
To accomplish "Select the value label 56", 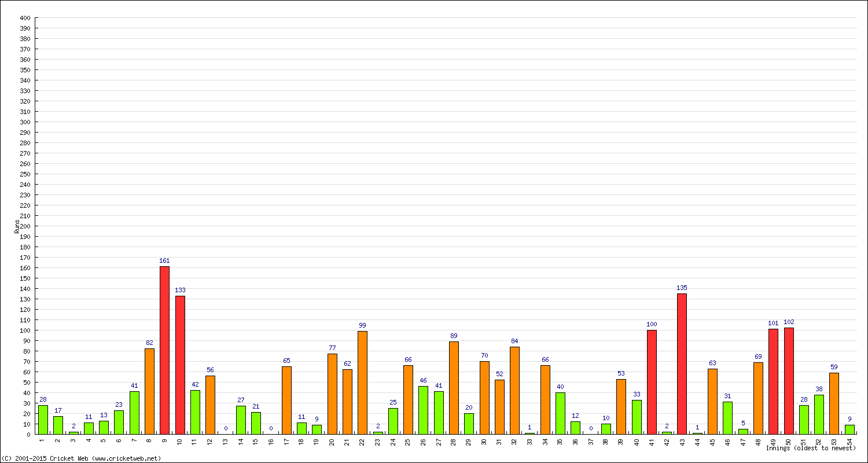I will pyautogui.click(x=210, y=370).
